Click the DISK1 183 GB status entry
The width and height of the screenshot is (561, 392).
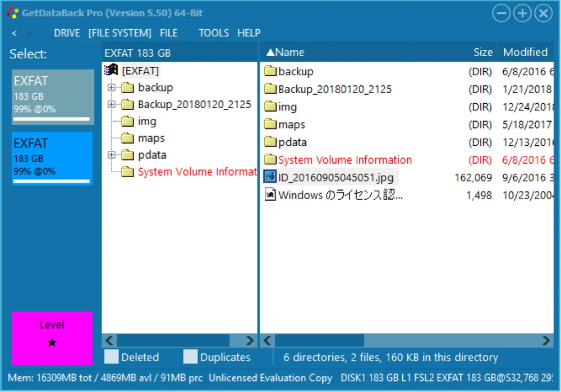446,377
